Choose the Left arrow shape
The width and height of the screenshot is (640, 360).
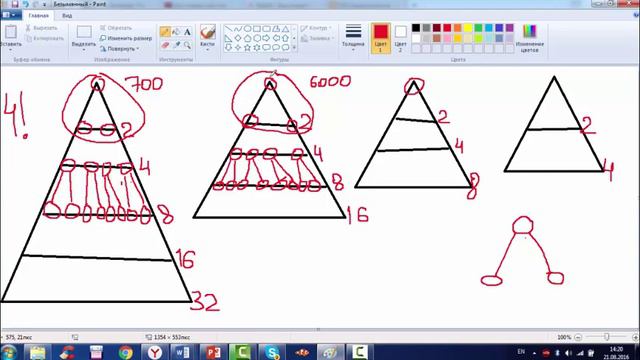pos(276,38)
